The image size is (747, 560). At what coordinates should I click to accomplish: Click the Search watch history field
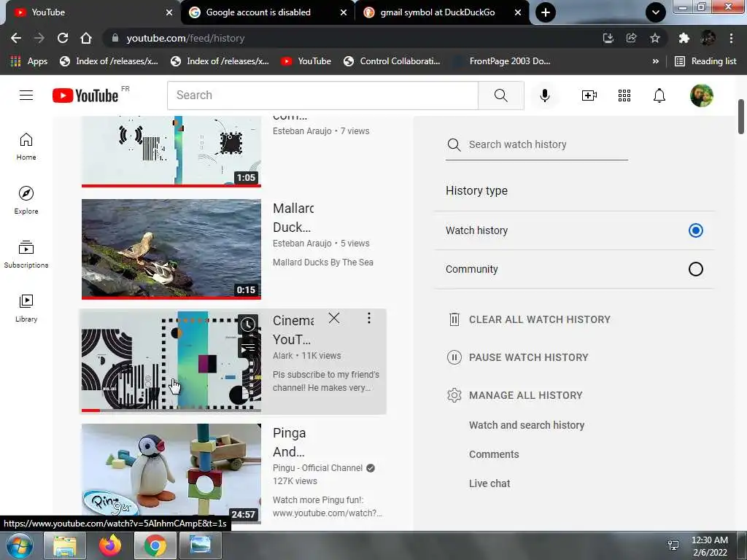coord(536,145)
